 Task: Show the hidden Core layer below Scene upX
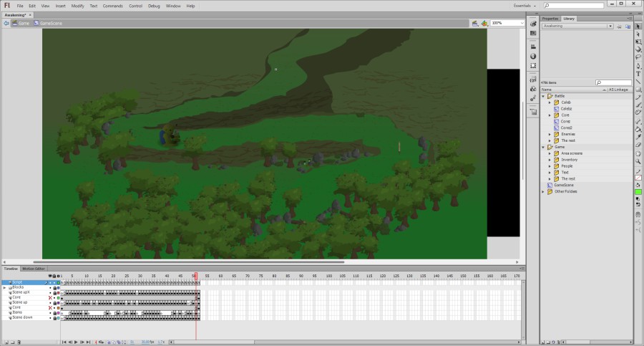50,297
